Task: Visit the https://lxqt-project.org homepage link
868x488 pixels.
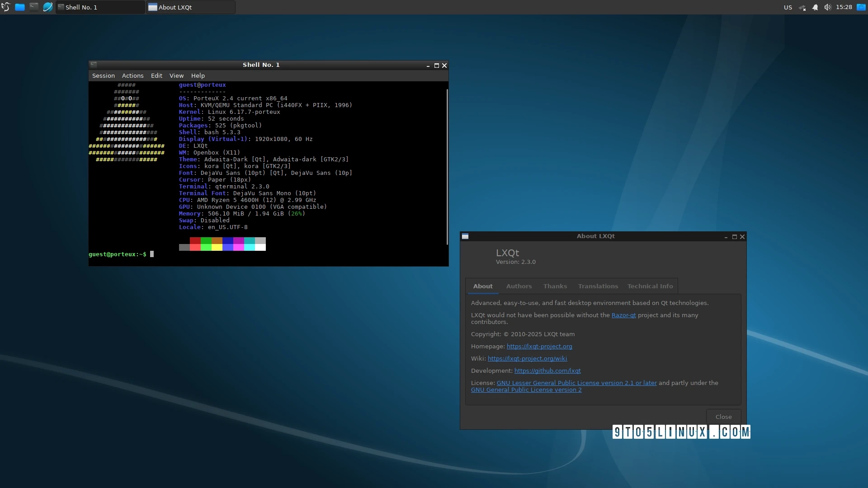Action: point(539,346)
